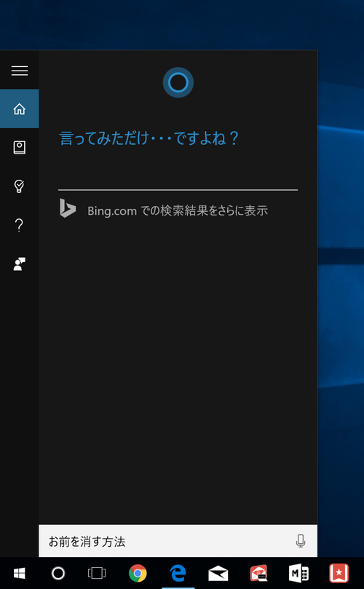Viewport: 364px width, 589px height.
Task: Click the お前を消す方法 search input field
Action: click(x=178, y=541)
